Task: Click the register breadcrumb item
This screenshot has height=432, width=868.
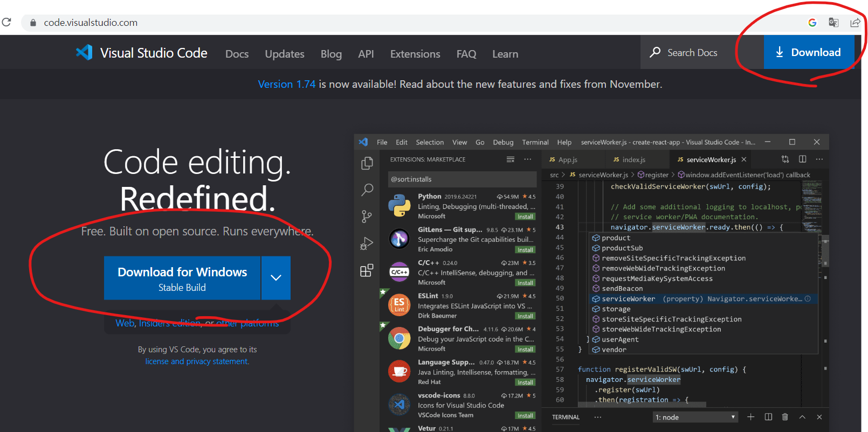Action: point(653,175)
